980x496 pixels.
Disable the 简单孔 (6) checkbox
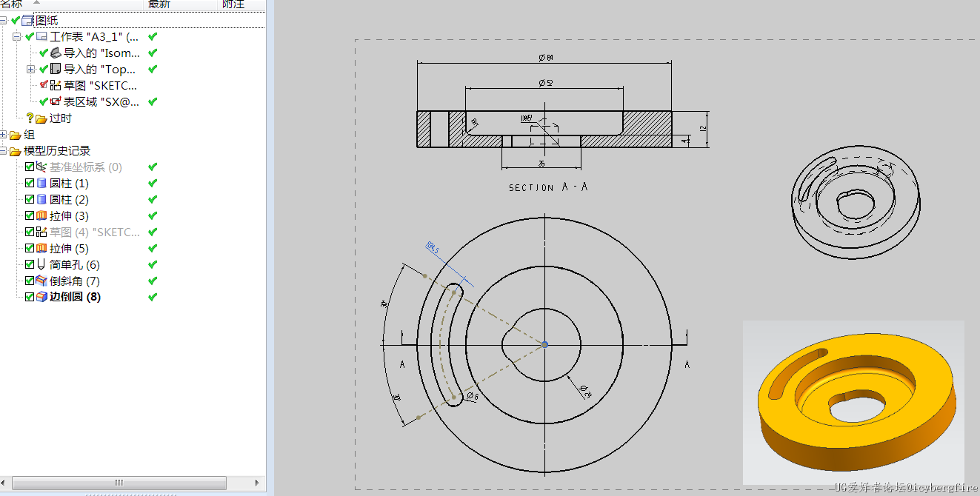30,265
